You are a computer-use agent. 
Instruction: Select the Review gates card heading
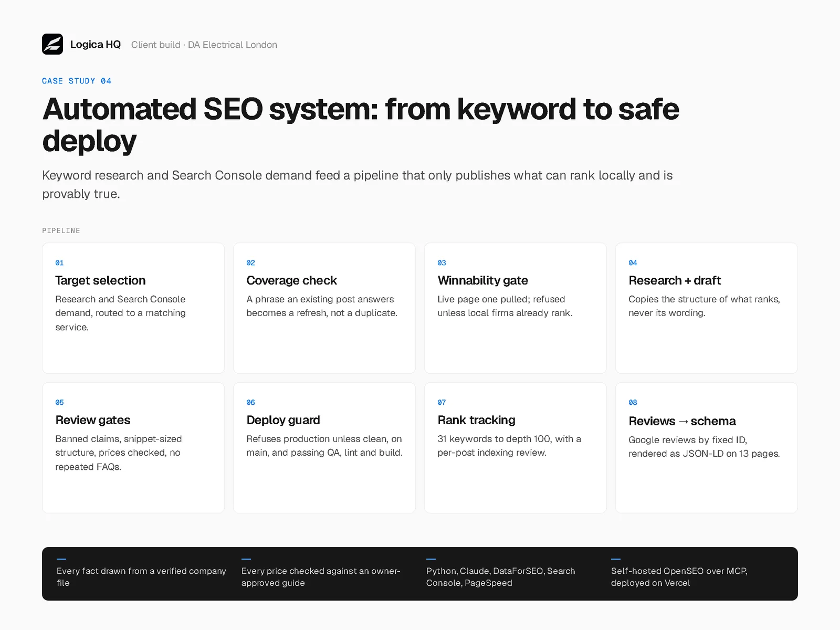point(93,420)
